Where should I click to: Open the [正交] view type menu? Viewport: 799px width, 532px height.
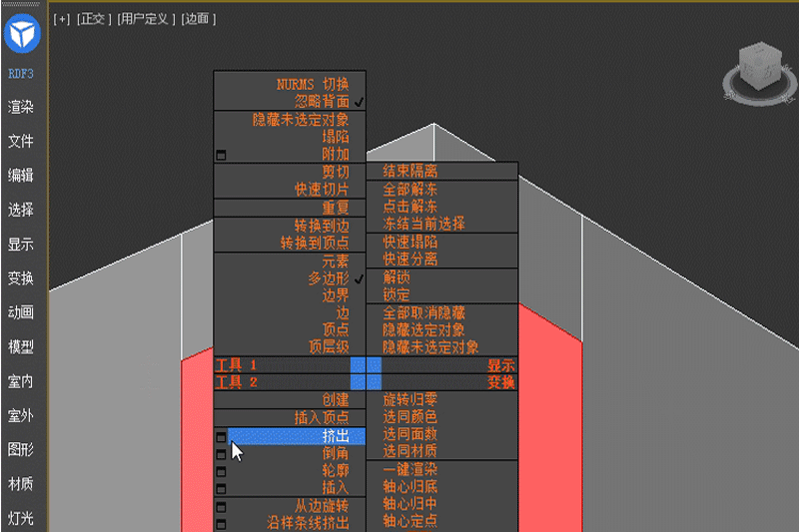tap(93, 19)
